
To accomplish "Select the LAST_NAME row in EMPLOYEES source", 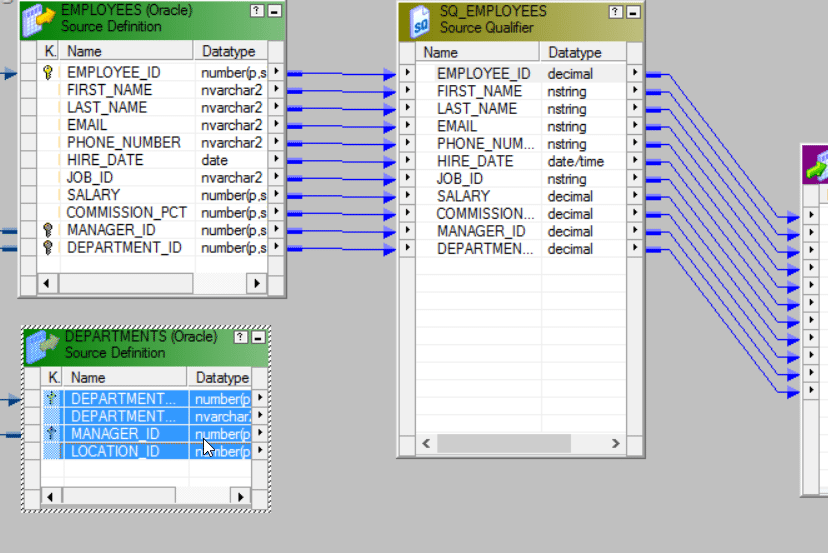I will point(153,107).
